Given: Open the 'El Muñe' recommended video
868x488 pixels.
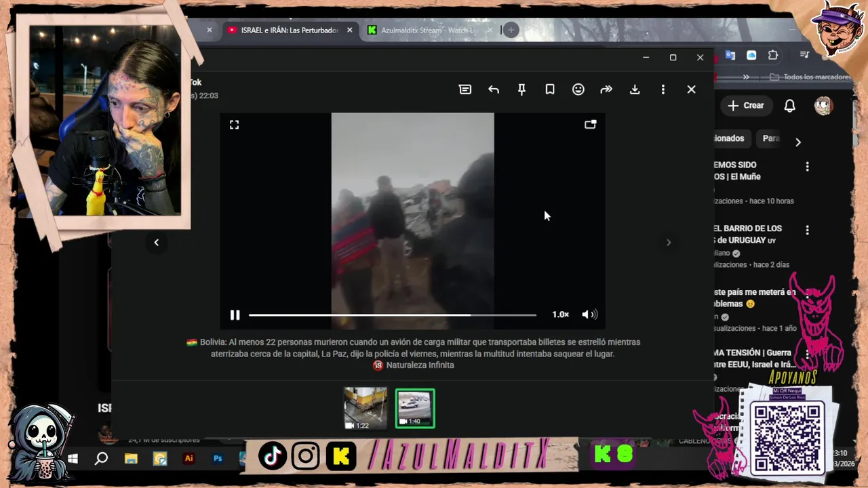Looking at the screenshot, I should (737, 171).
